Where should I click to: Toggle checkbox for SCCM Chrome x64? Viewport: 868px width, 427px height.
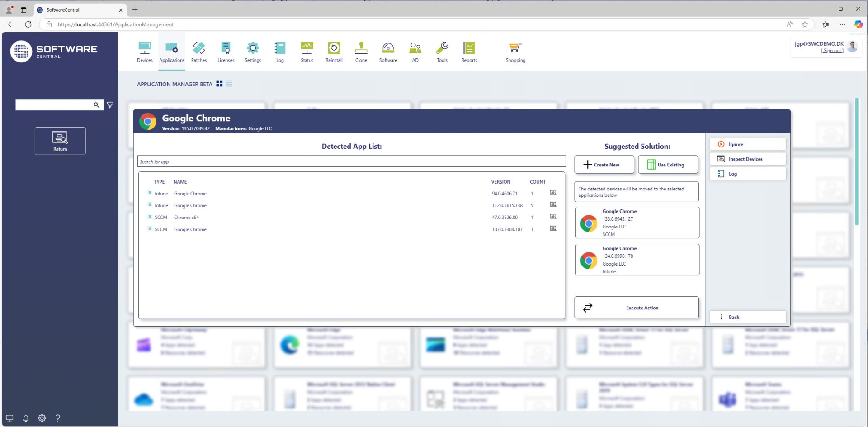150,217
